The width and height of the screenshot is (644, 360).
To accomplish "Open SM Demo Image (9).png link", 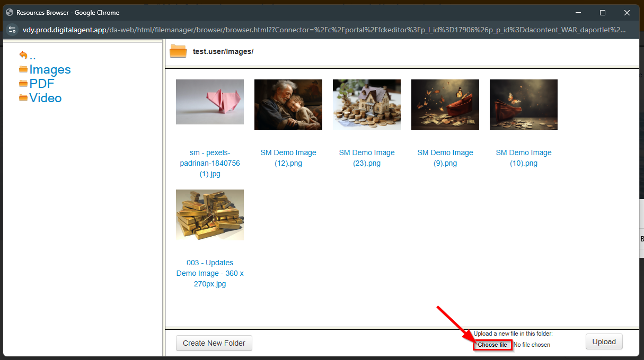I will (x=445, y=158).
